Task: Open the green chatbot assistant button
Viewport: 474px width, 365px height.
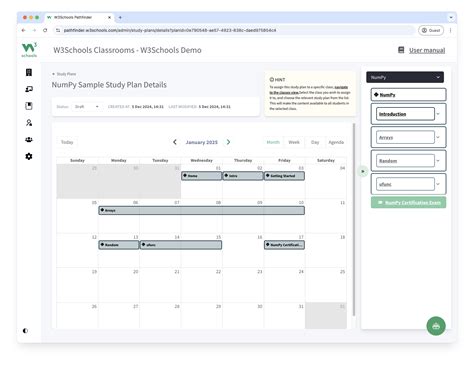Action: (436, 326)
